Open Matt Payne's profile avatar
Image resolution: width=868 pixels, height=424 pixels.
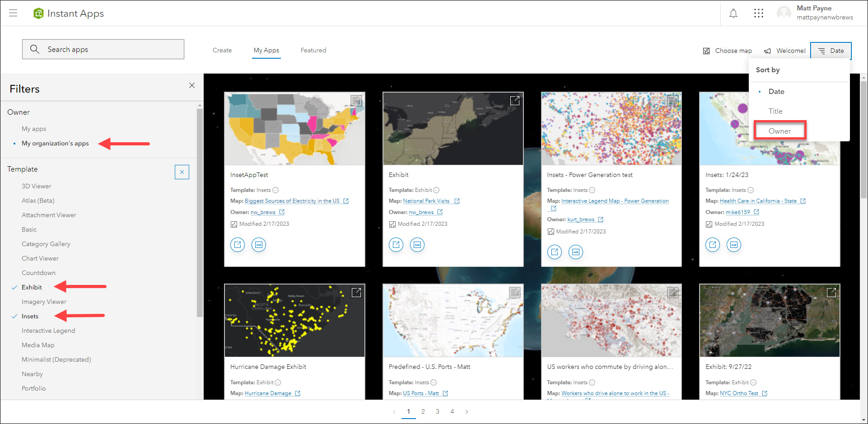click(x=784, y=13)
